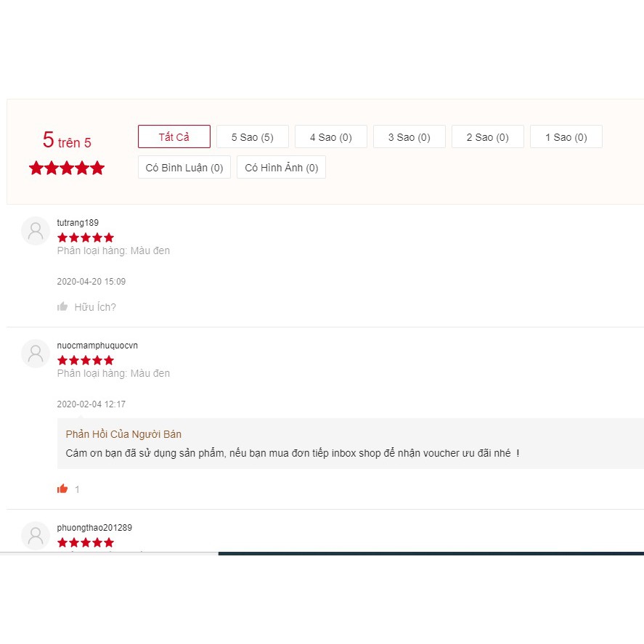644x644 pixels.
Task: Click the "Hữu Ích?" helpful label
Action: pos(95,307)
